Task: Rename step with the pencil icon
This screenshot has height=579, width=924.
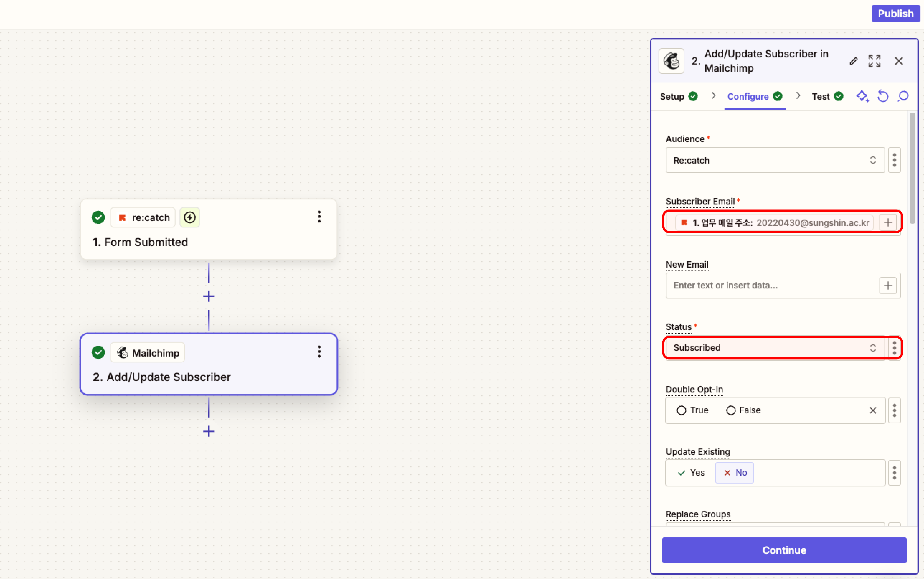Action: coord(853,61)
